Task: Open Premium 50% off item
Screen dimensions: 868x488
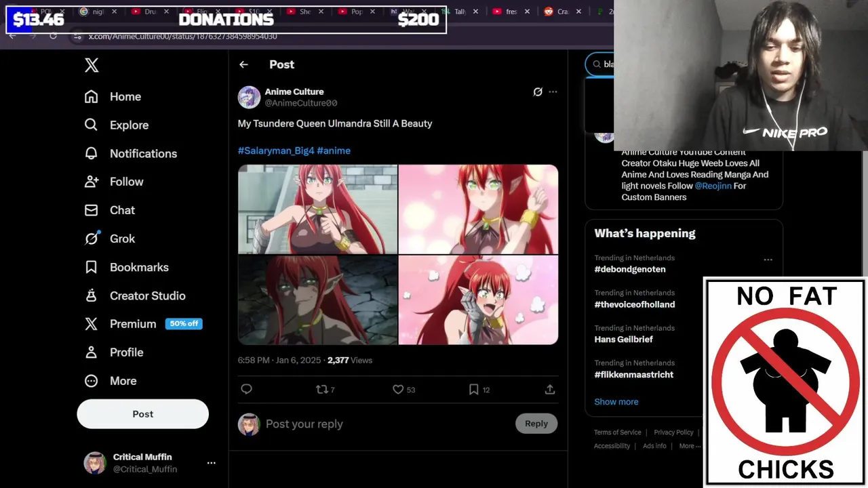Action: 143,324
